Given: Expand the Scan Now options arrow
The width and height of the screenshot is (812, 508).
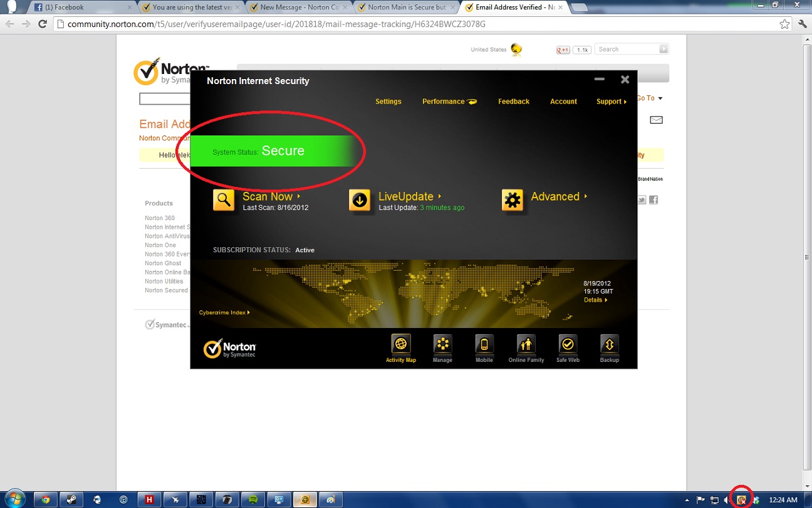Looking at the screenshot, I should (299, 196).
